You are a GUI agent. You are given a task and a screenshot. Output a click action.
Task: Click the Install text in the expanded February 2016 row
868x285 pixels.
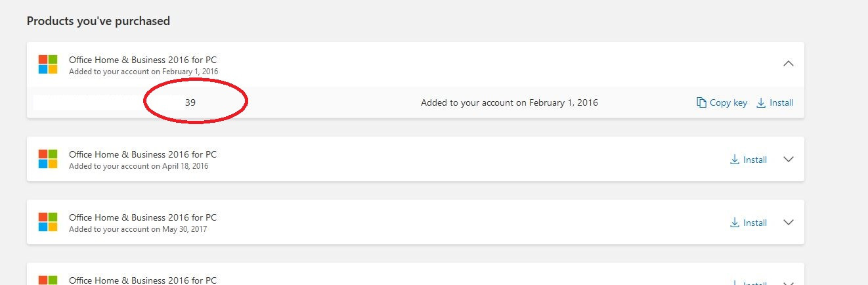pos(781,102)
